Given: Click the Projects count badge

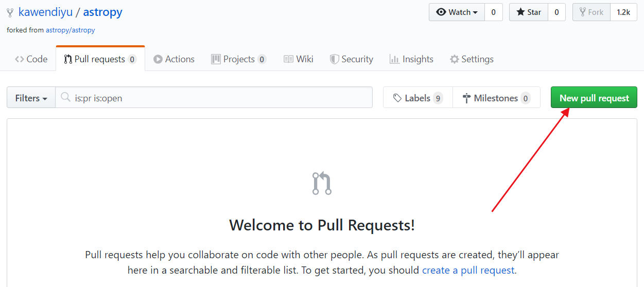Looking at the screenshot, I should point(262,60).
